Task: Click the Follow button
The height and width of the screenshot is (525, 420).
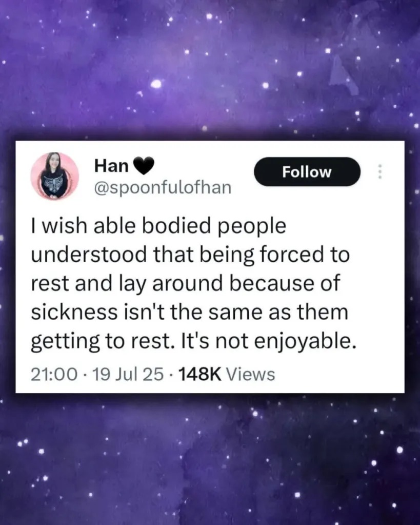Action: [x=307, y=172]
